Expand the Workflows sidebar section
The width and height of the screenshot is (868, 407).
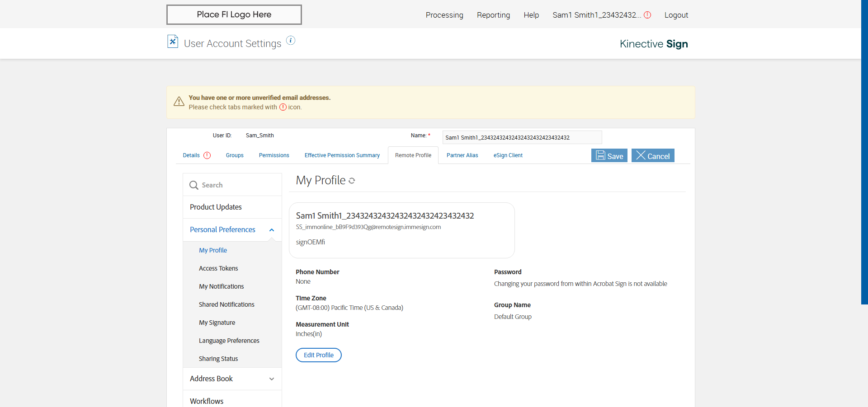[x=207, y=401]
